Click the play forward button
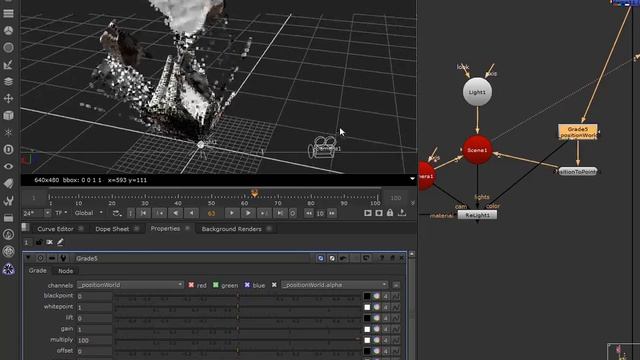 point(248,213)
